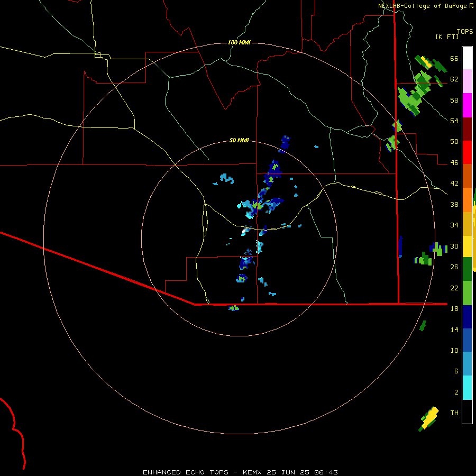Click the 26 legend value
This screenshot has width=476, height=476.
[x=454, y=267]
